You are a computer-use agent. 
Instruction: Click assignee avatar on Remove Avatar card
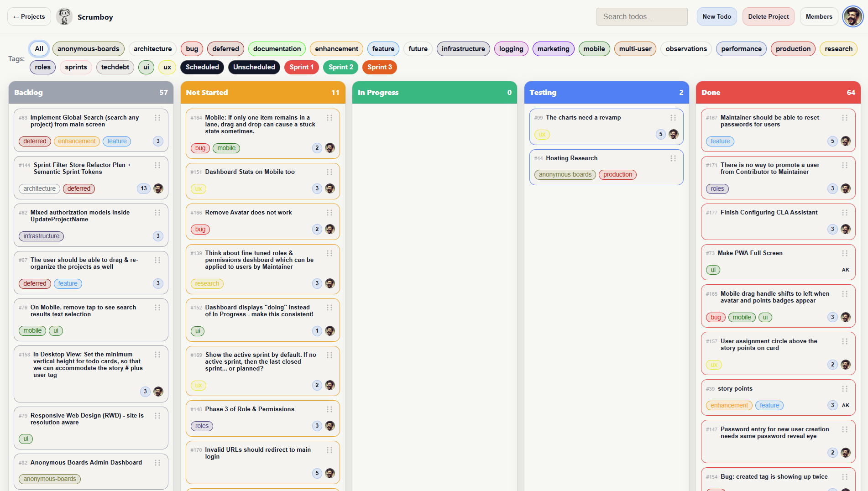coord(329,229)
